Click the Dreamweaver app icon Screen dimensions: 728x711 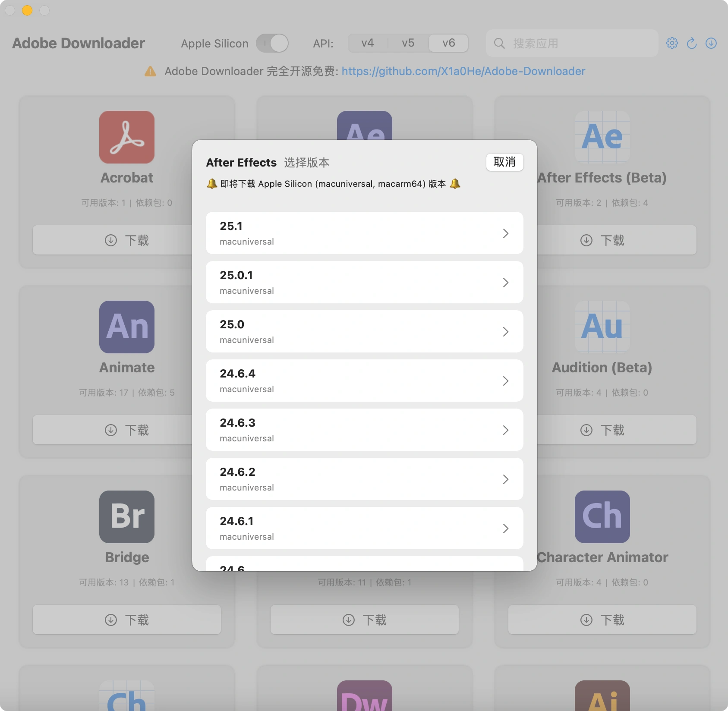[365, 695]
